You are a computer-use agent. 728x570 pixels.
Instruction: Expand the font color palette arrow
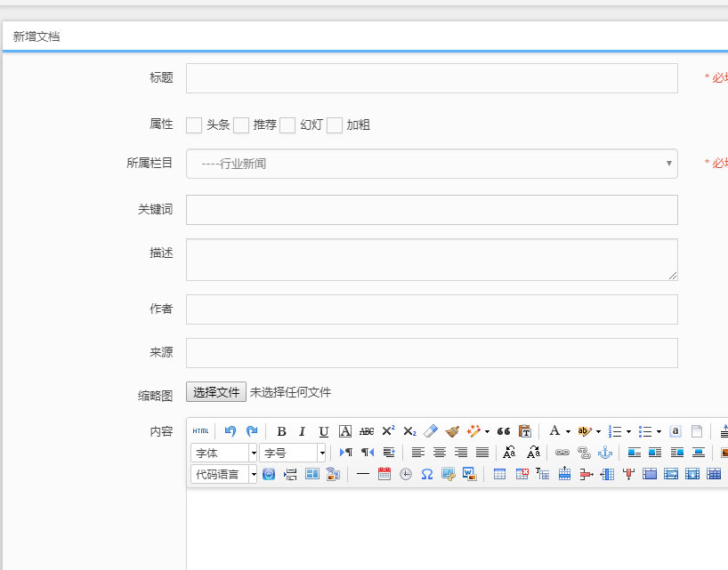(x=568, y=431)
